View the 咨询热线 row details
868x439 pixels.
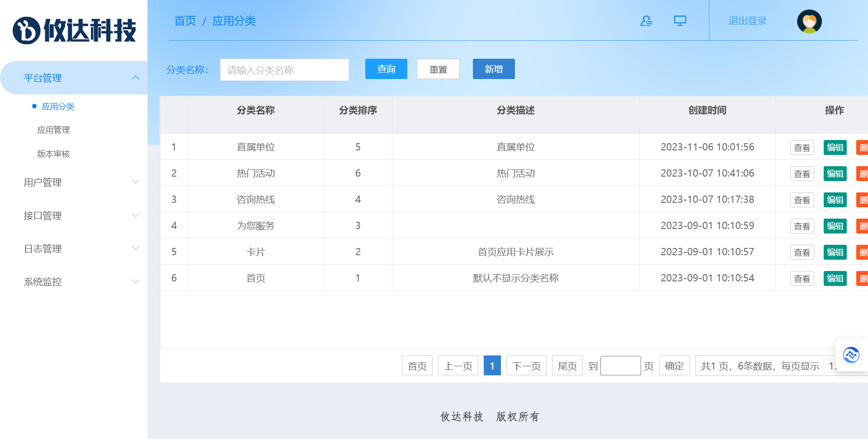(802, 200)
